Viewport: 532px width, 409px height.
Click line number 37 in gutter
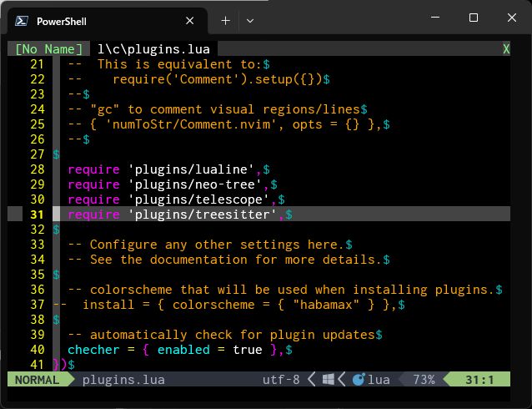pos(37,305)
